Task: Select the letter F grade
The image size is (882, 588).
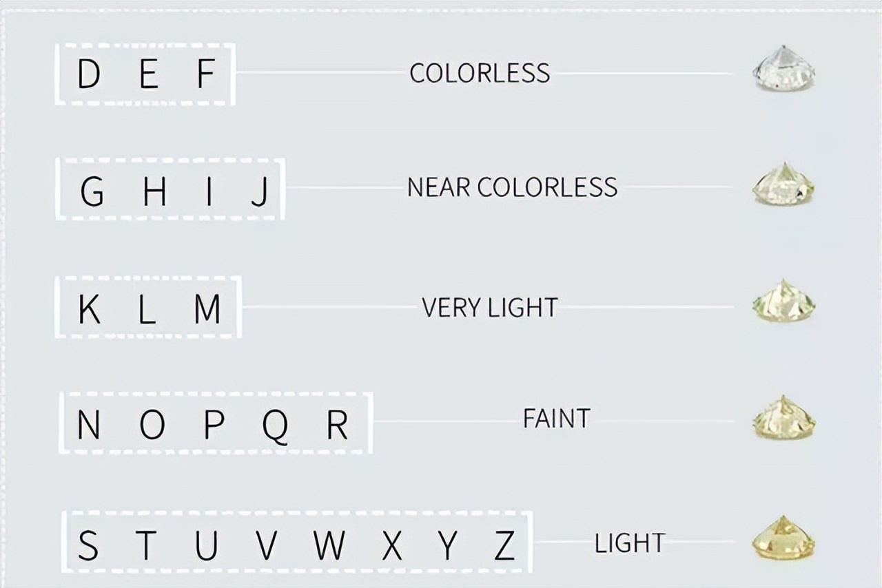Action: 207,74
